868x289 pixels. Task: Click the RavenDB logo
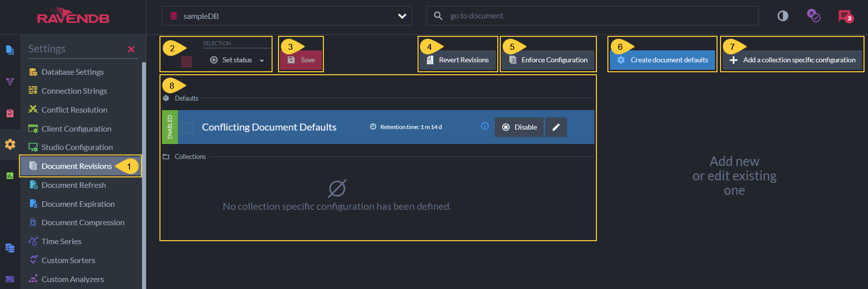(73, 16)
